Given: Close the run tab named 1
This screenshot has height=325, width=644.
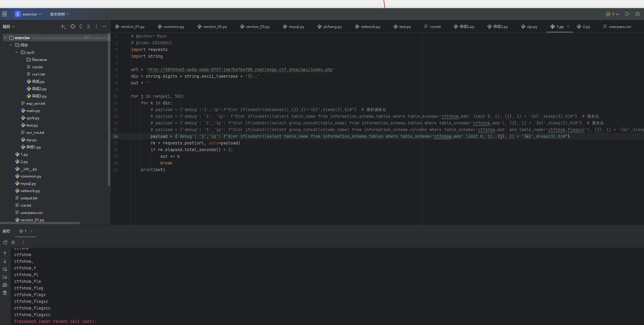Looking at the screenshot, I should [x=32, y=231].
